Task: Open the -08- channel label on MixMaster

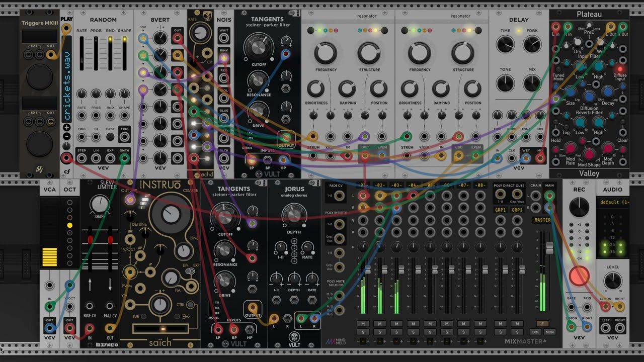Action: (480, 186)
